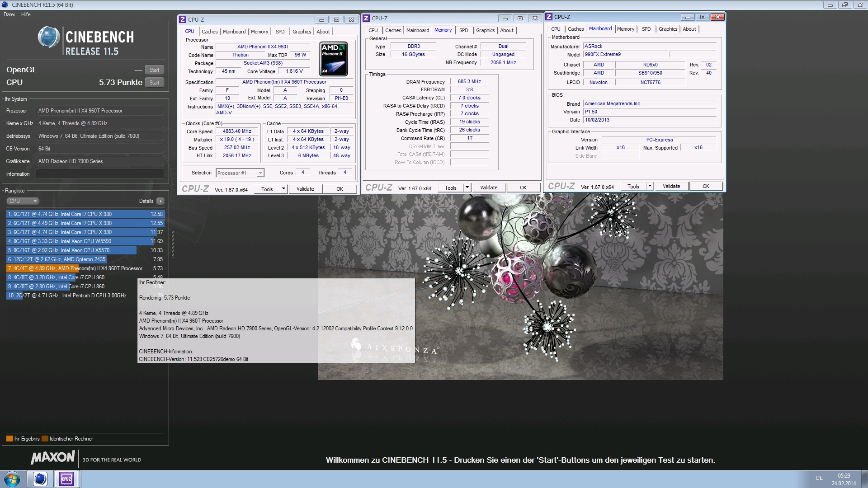Click the MAXON logo
The image size is (868, 488).
pyautogui.click(x=52, y=457)
